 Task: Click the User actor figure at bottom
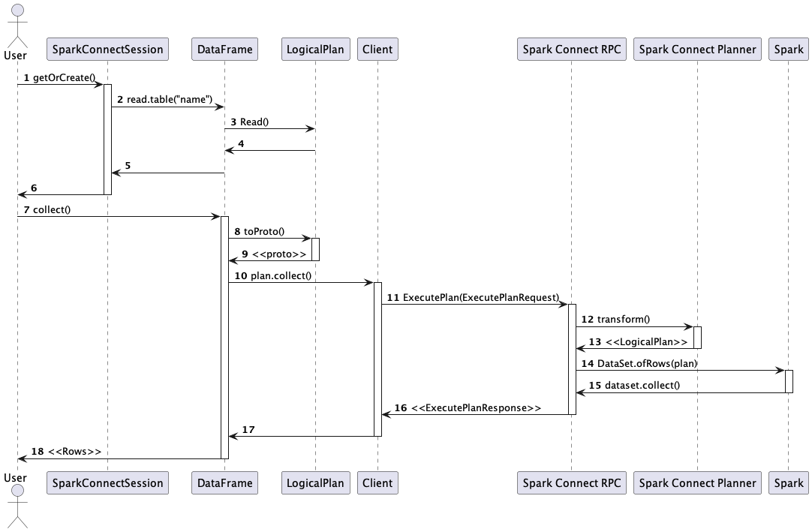(17, 506)
